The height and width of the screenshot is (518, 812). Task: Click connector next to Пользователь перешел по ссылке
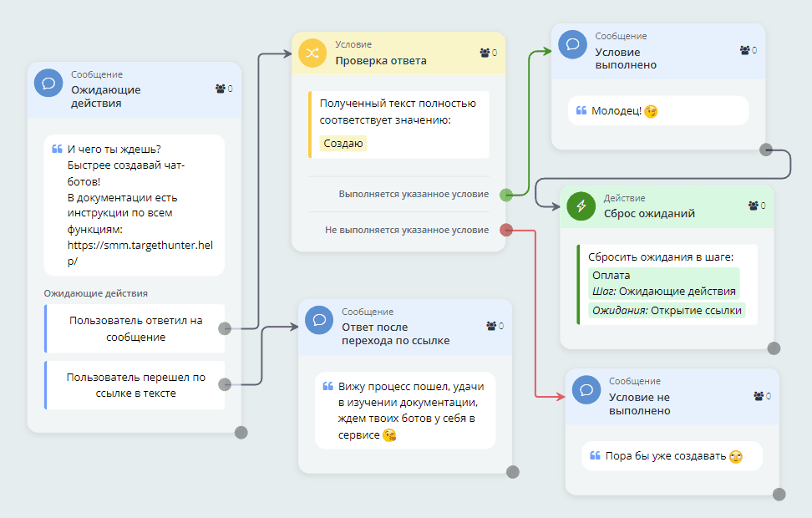224,384
